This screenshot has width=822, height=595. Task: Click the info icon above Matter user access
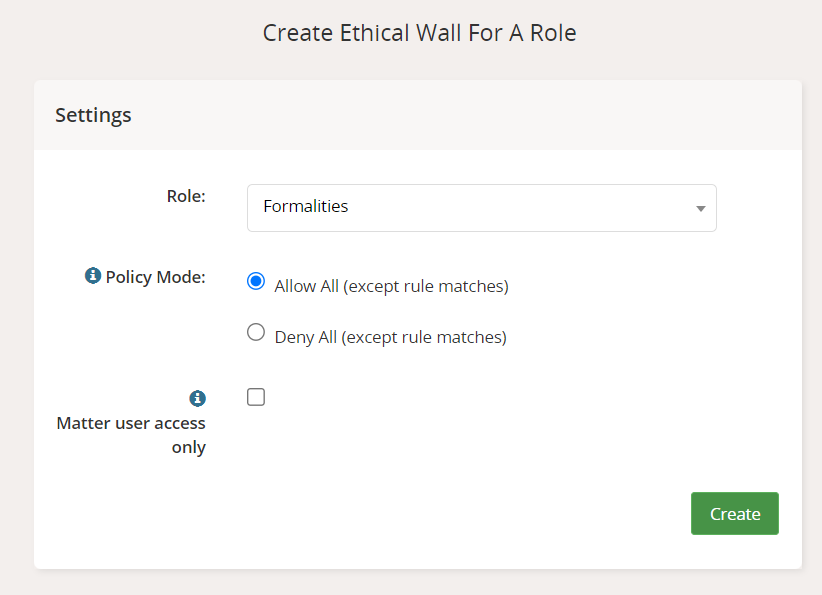click(x=198, y=398)
